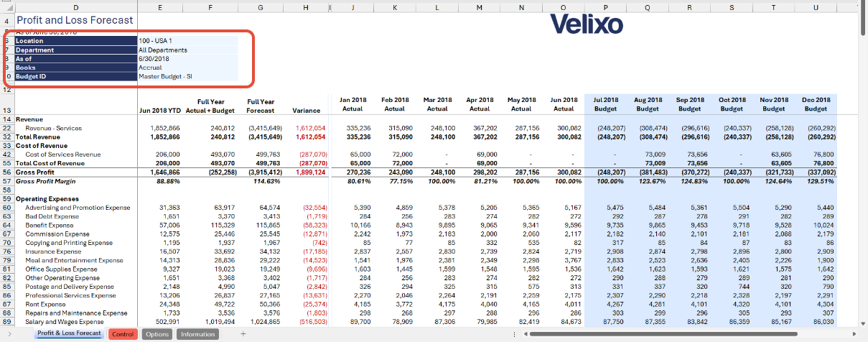Switch to the Information sheet tab
868x342 pixels.
coord(197,334)
